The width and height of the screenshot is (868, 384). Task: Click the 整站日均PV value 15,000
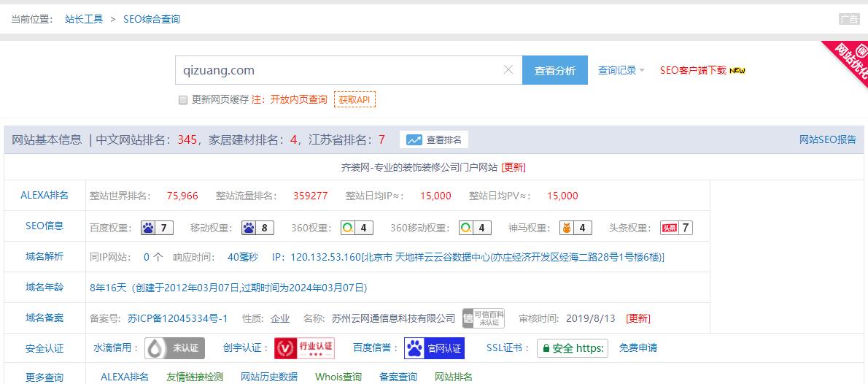tap(562, 196)
